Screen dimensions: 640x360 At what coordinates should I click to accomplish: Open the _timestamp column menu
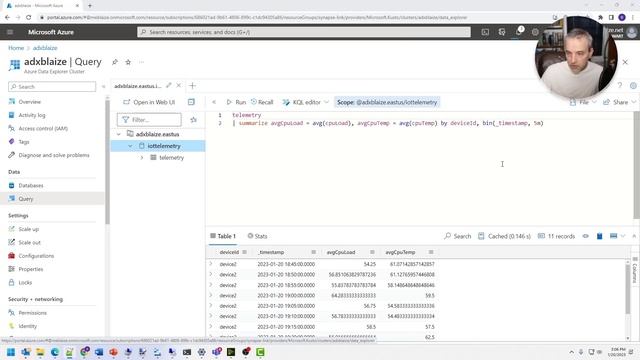tap(313, 252)
